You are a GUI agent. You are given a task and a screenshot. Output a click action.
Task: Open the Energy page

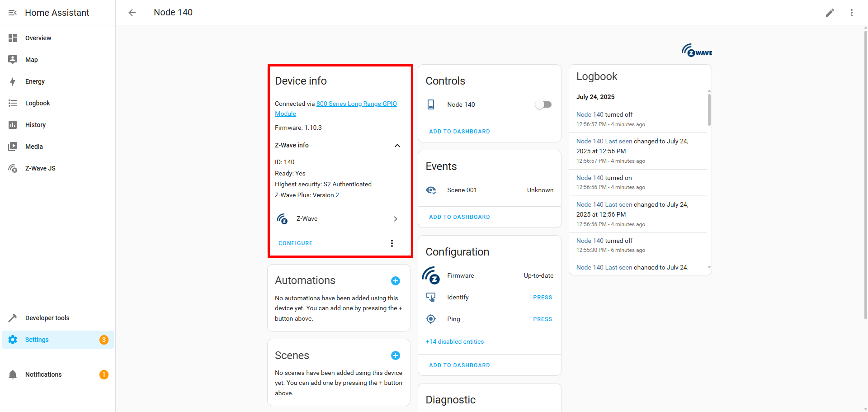point(58,81)
